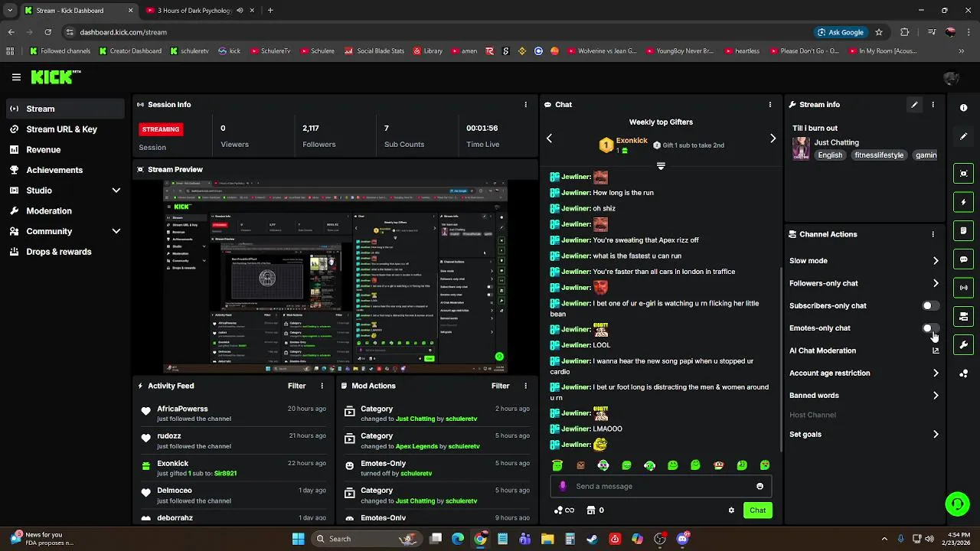The width and height of the screenshot is (980, 551).
Task: Focus the Send a message field
Action: coord(661,486)
